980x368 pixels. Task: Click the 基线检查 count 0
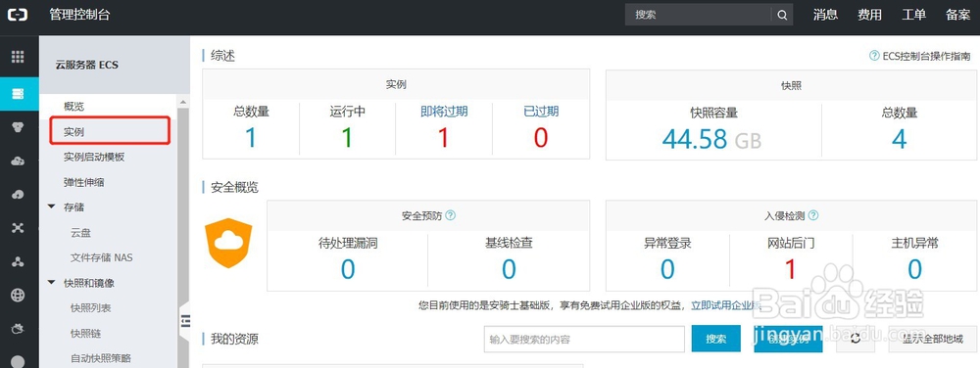pos(509,269)
